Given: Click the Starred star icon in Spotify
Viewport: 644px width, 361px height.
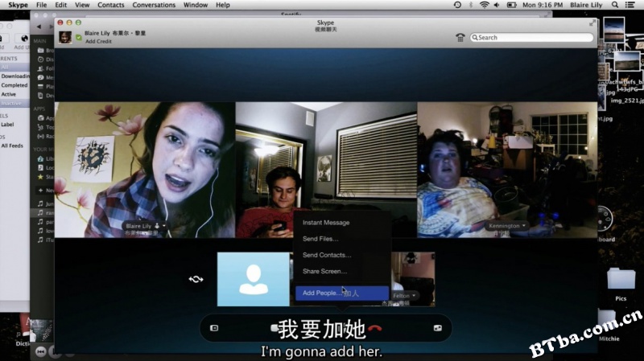Looking at the screenshot, I should tap(41, 177).
